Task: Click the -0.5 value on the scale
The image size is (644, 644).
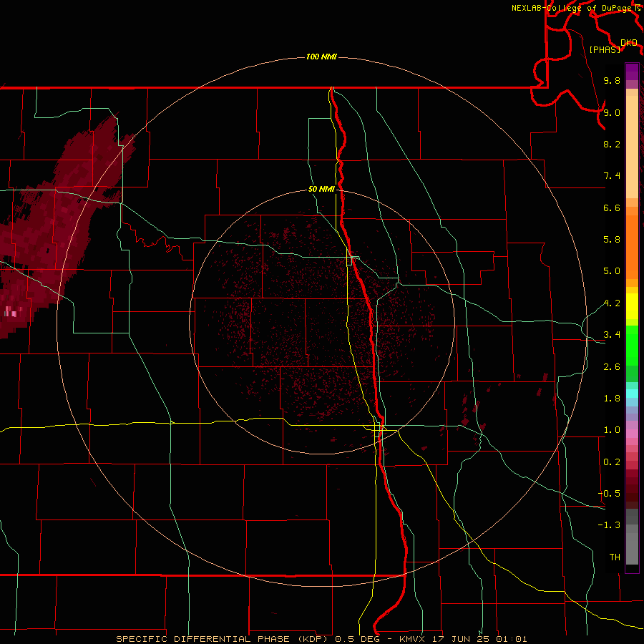Action: tap(609, 494)
